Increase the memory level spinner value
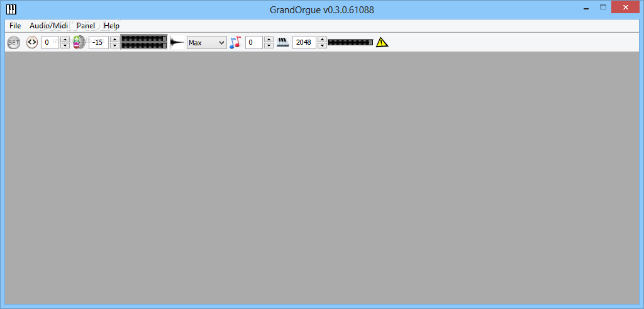The image size is (644, 309). click(x=65, y=40)
